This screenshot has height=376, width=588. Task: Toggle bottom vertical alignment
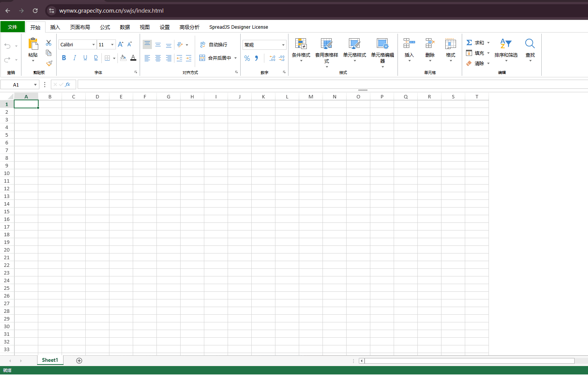pyautogui.click(x=169, y=45)
